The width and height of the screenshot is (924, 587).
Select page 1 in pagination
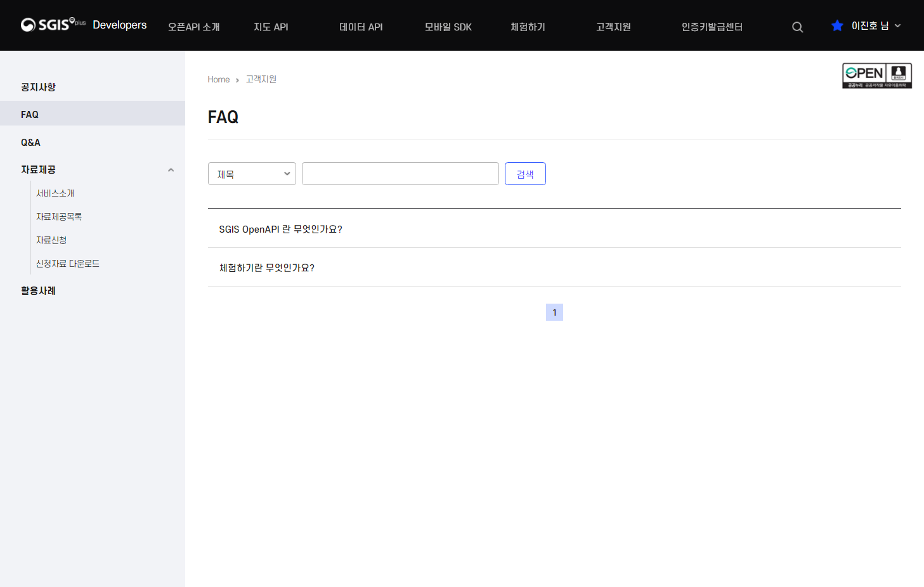(554, 312)
